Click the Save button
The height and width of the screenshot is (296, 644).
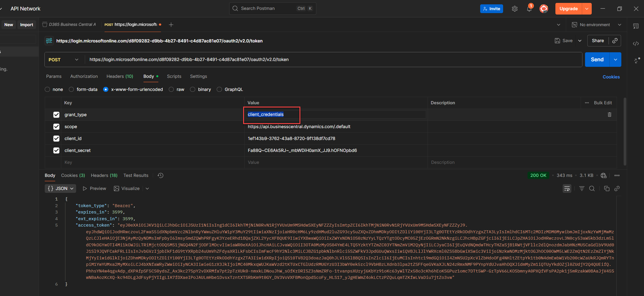coord(564,41)
